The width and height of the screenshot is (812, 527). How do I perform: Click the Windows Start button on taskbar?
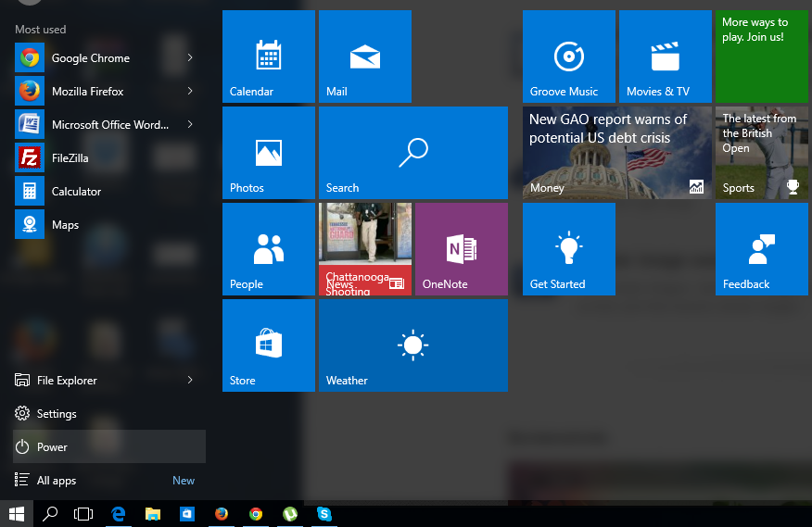(17, 513)
